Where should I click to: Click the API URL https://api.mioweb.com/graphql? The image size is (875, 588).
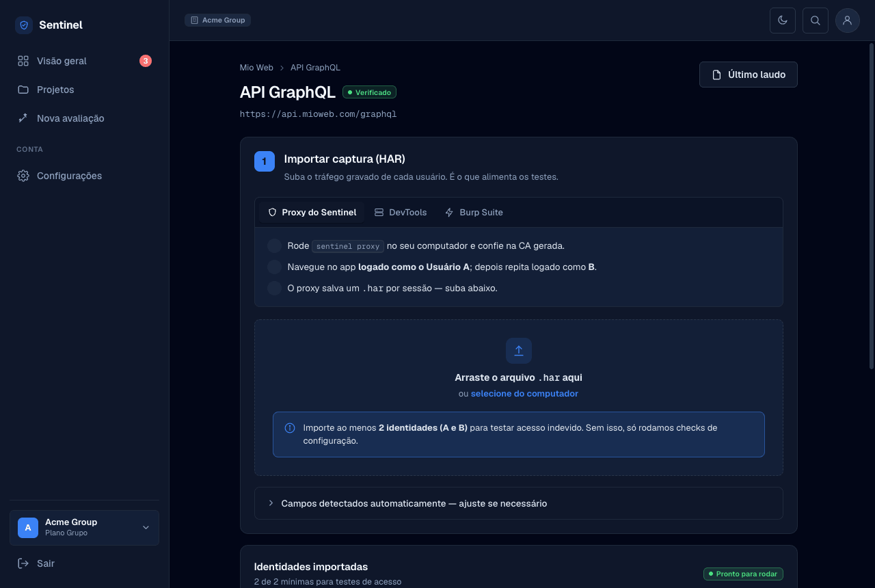click(x=318, y=114)
